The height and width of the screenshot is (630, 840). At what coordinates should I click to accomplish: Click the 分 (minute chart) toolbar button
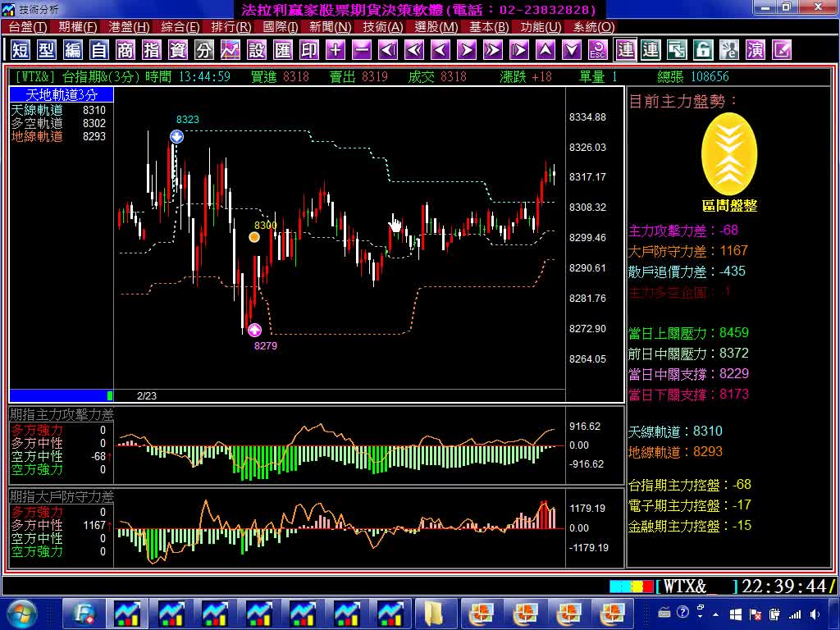click(204, 50)
